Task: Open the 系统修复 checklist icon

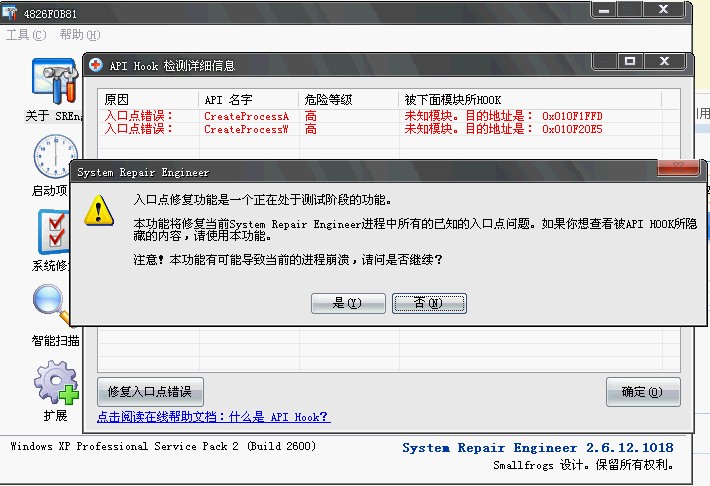Action: point(53,231)
